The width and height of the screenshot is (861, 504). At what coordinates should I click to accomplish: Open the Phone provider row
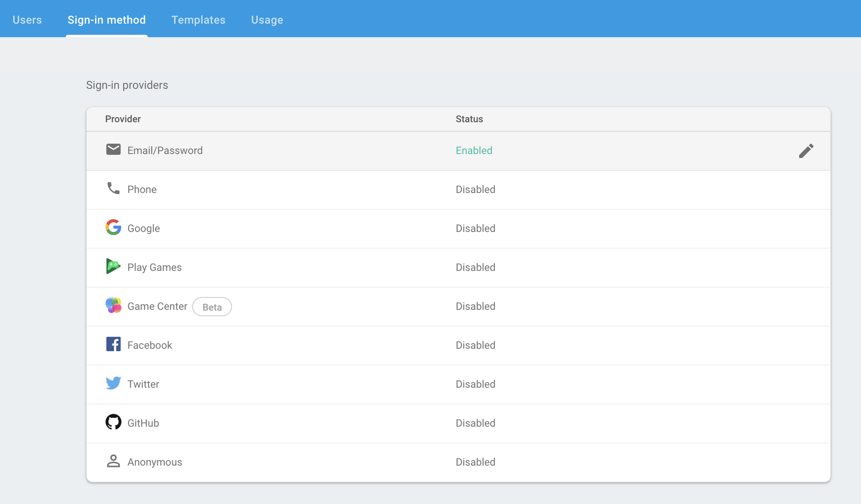pyautogui.click(x=142, y=189)
